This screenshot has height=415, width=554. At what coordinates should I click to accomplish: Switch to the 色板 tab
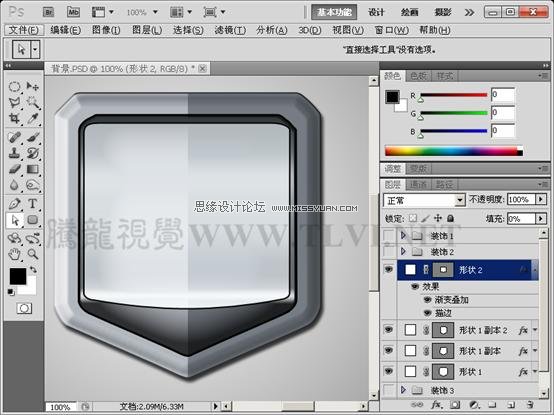(x=418, y=76)
